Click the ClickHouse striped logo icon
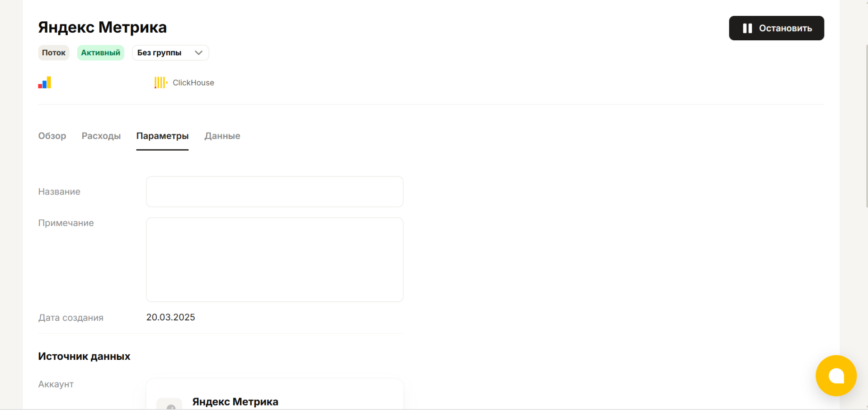 pos(160,82)
